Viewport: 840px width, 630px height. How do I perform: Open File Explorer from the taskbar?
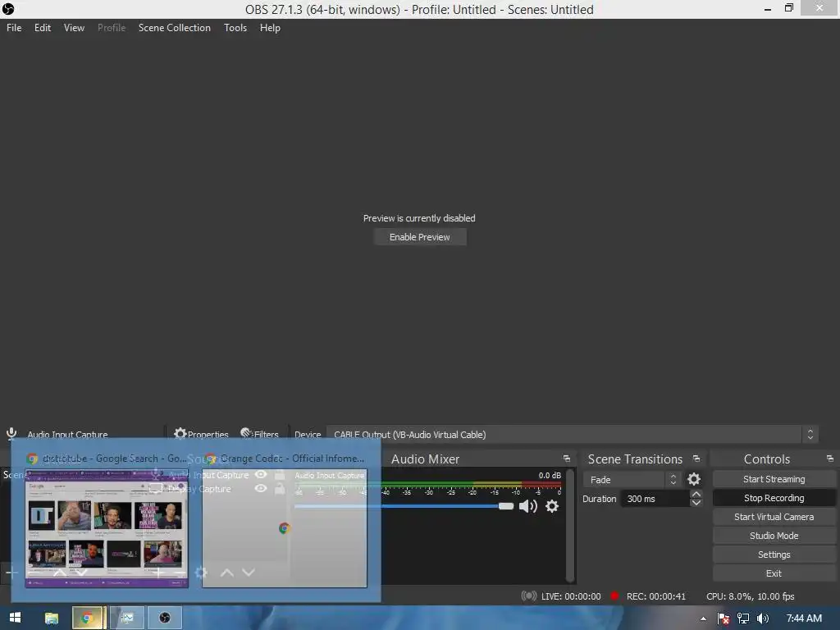(x=52, y=618)
